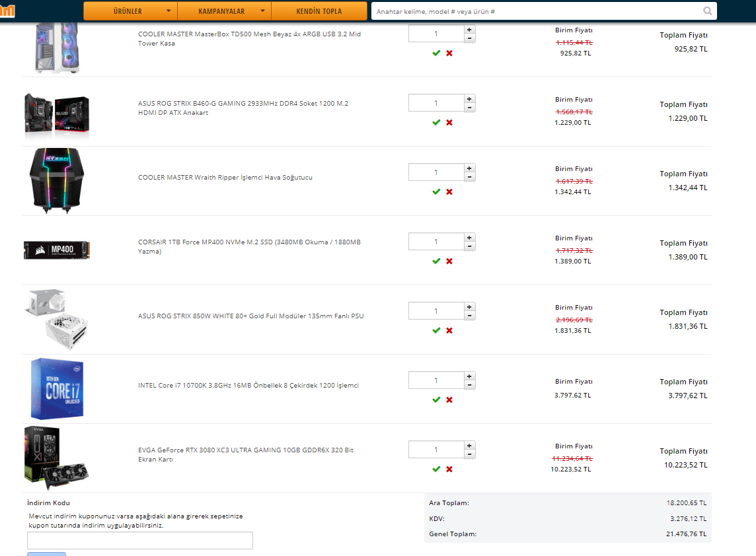The height and width of the screenshot is (556, 756).
Task: Open CORSAIR 1TB Force MP400 link
Action: point(249,247)
